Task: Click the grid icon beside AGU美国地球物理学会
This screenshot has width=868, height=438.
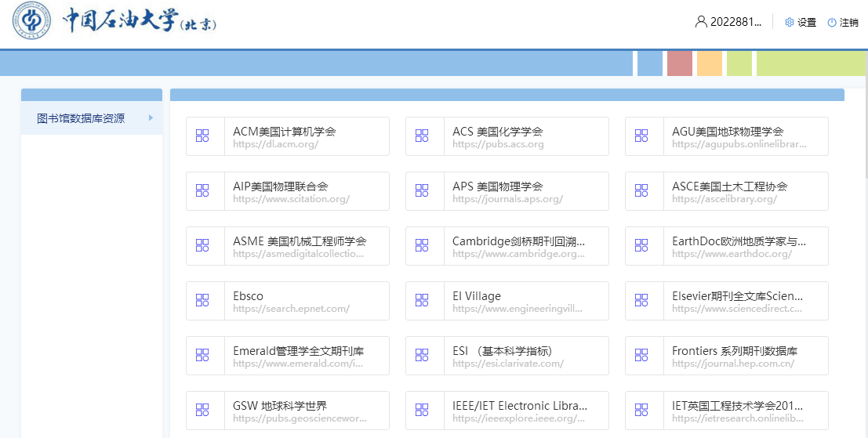Action: click(641, 136)
